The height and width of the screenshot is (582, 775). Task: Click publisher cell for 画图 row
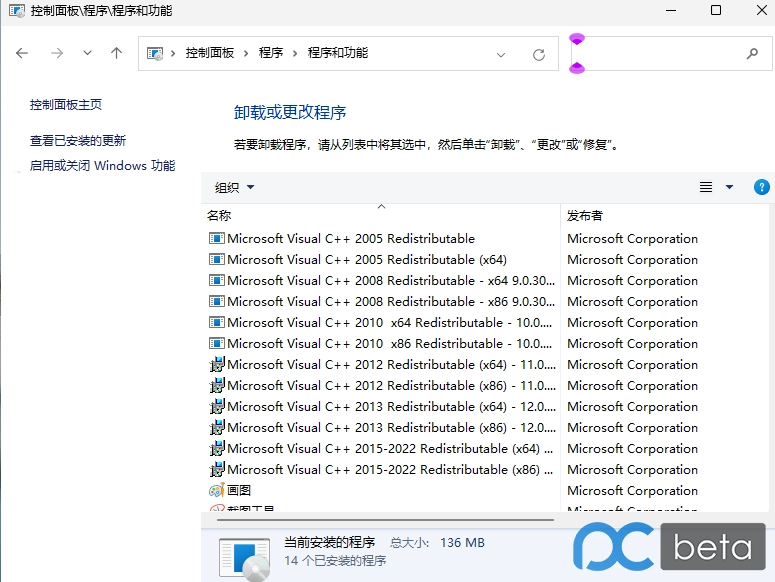click(x=632, y=491)
